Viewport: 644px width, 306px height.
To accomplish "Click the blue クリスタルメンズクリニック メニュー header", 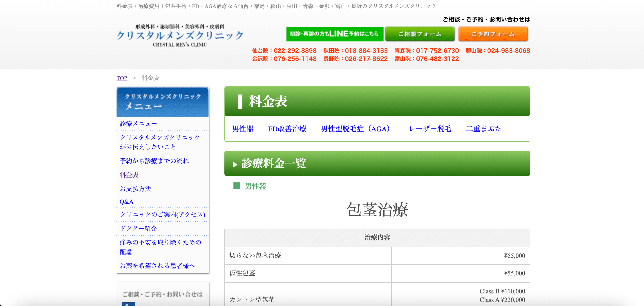I will (162, 102).
